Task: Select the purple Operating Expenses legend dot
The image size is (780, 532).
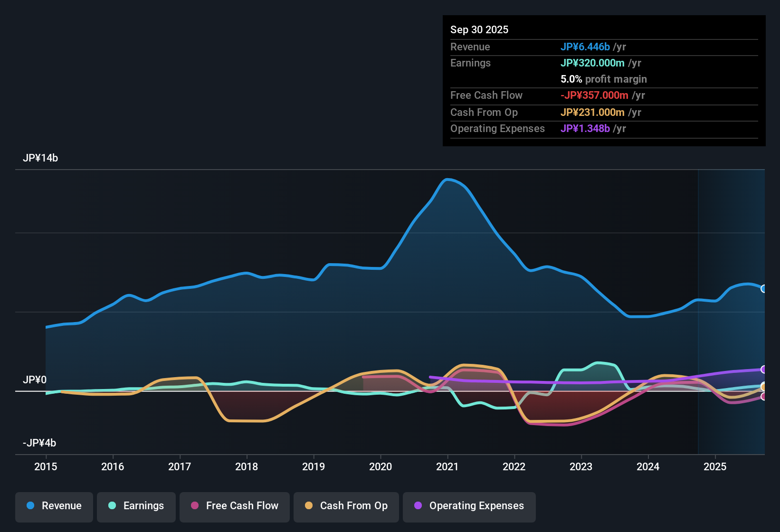Action: click(x=418, y=506)
